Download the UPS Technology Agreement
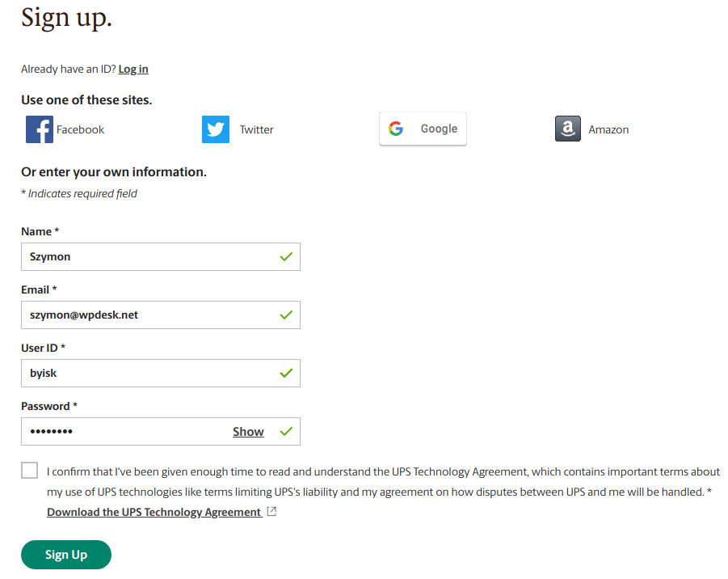The image size is (728, 579). [154, 512]
